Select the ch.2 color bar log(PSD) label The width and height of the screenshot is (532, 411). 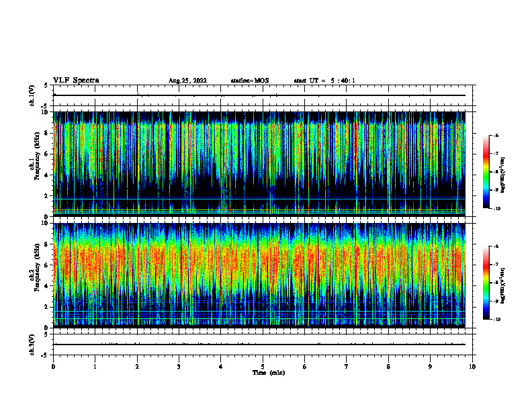point(502,285)
